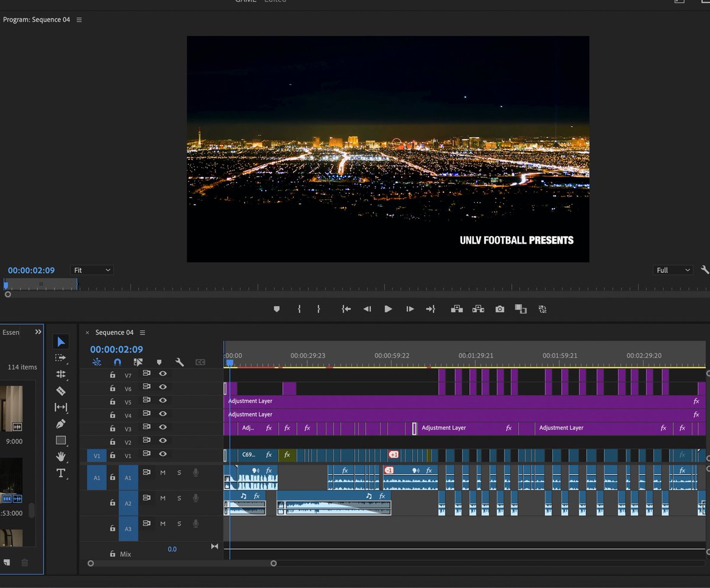Hide track V6 output with eye
This screenshot has width=710, height=588.
(163, 387)
